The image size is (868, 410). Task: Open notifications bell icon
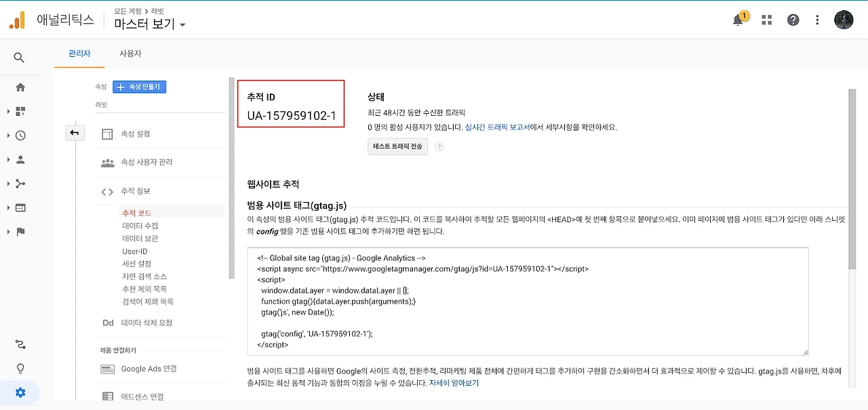click(738, 20)
